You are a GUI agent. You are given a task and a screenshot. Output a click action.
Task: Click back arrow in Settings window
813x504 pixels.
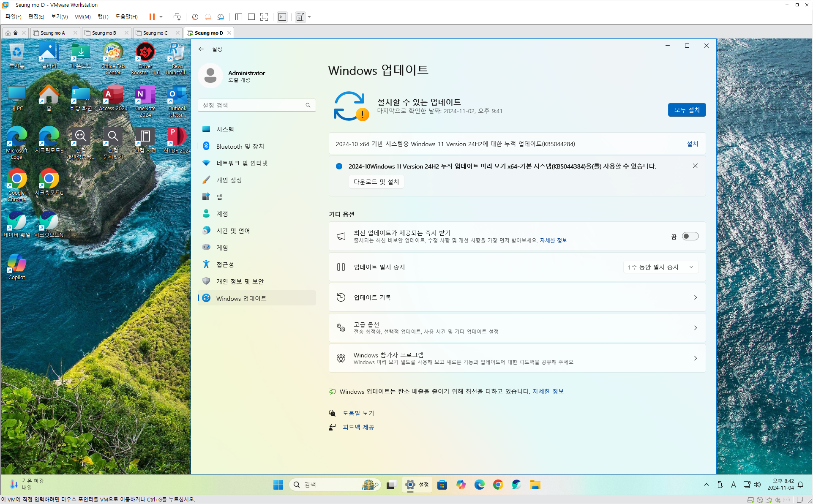[201, 49]
